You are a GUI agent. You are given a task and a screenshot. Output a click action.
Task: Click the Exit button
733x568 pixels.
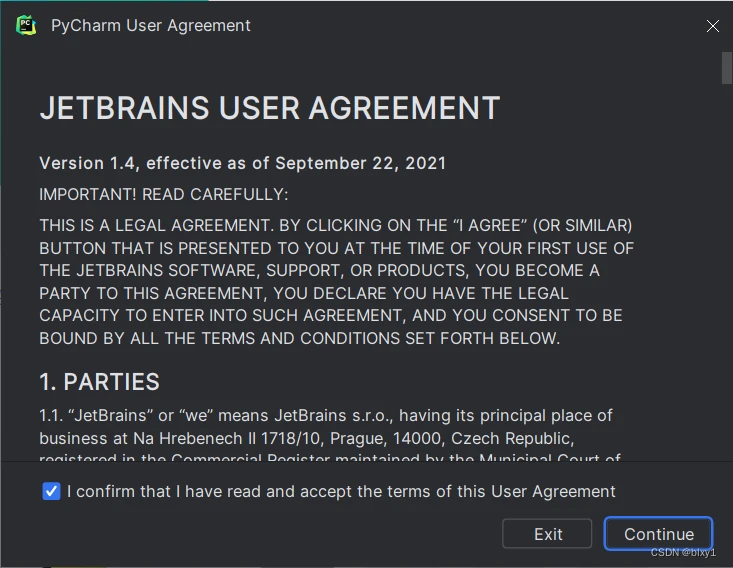547,533
